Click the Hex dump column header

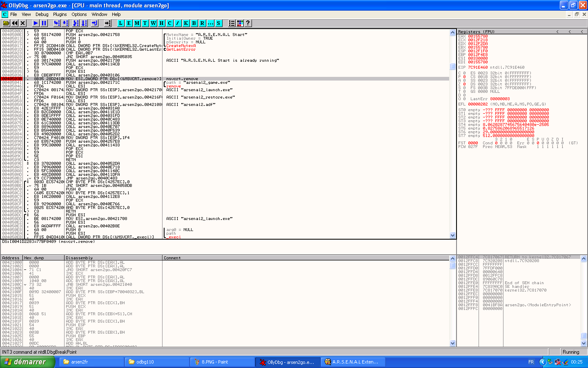[x=44, y=258]
